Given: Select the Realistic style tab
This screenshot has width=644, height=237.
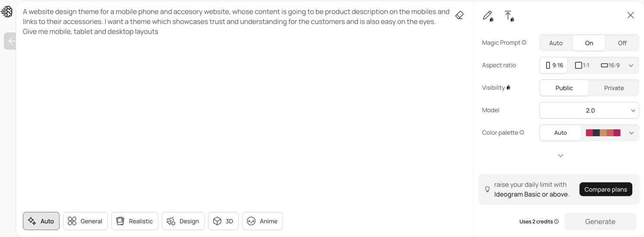Looking at the screenshot, I should (135, 221).
